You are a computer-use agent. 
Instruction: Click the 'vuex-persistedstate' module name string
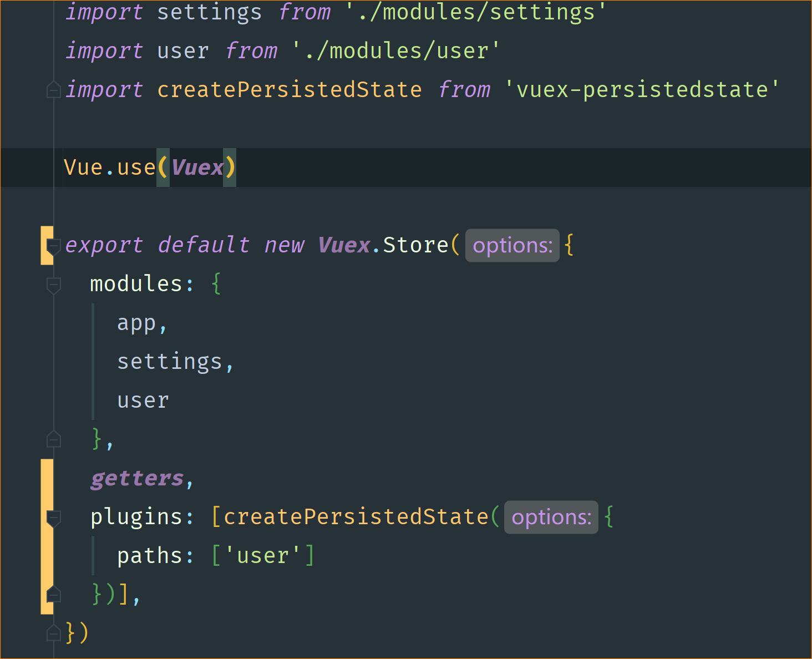[x=642, y=89]
